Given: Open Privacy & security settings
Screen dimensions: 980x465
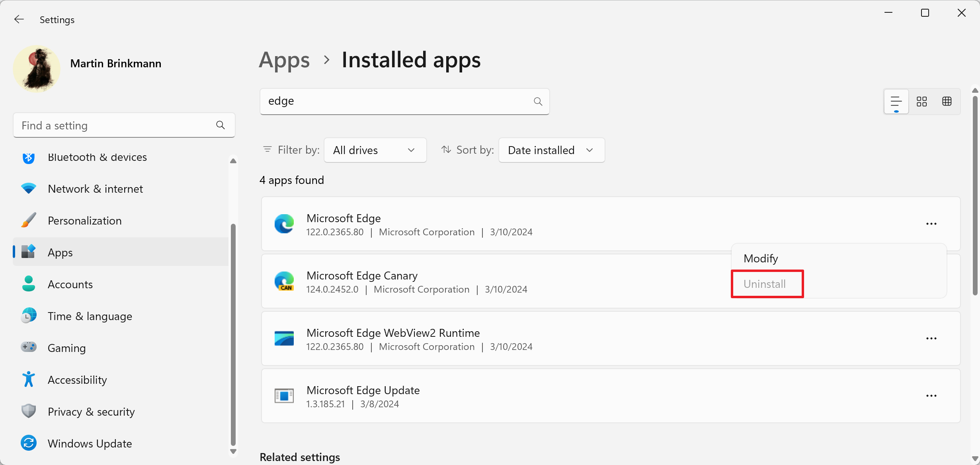Looking at the screenshot, I should tap(121, 412).
